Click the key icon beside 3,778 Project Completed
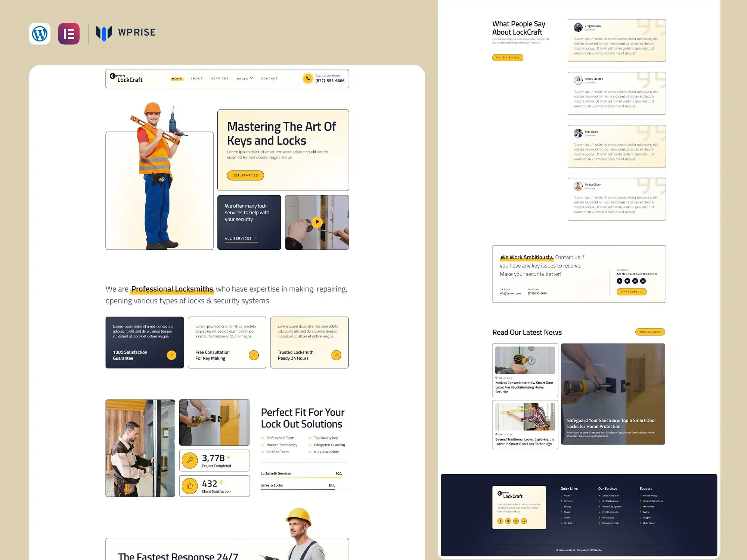The width and height of the screenshot is (747, 560). click(190, 460)
